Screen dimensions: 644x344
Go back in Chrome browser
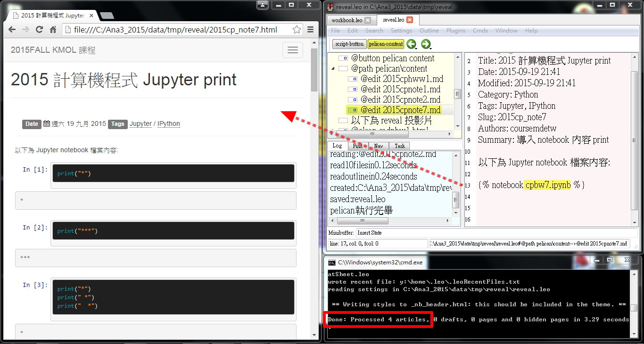(12, 30)
